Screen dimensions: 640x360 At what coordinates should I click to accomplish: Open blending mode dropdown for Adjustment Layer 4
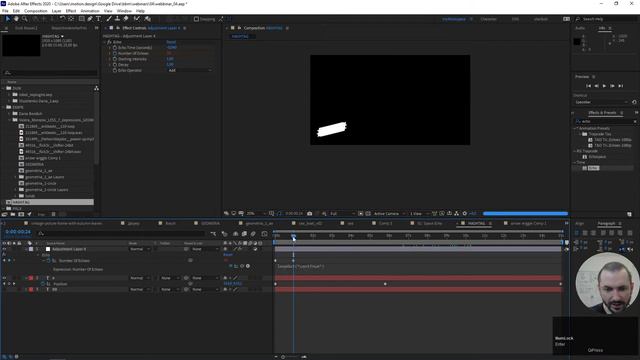[139, 249]
